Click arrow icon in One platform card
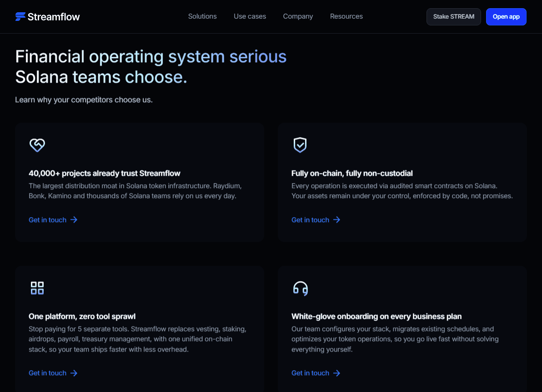542x392 pixels. 74,373
